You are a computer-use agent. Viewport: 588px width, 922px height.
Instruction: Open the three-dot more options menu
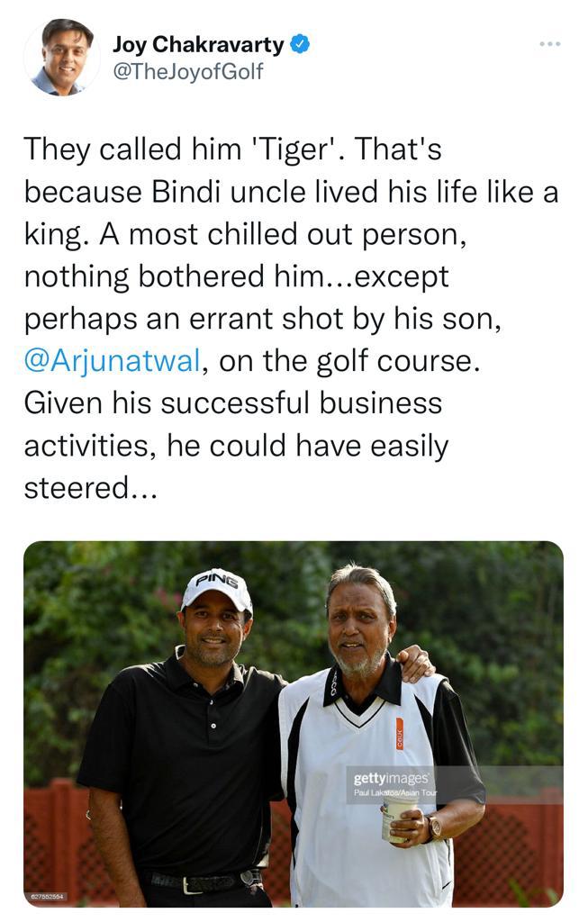pos(549,43)
